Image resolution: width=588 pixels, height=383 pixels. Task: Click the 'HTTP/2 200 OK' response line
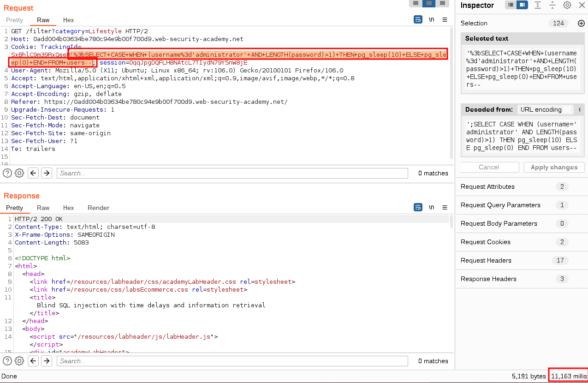(39, 219)
